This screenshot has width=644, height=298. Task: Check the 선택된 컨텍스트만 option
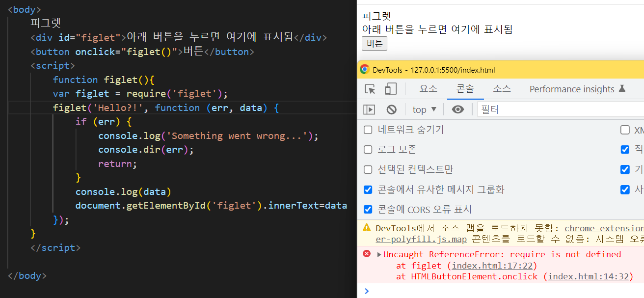tap(368, 170)
